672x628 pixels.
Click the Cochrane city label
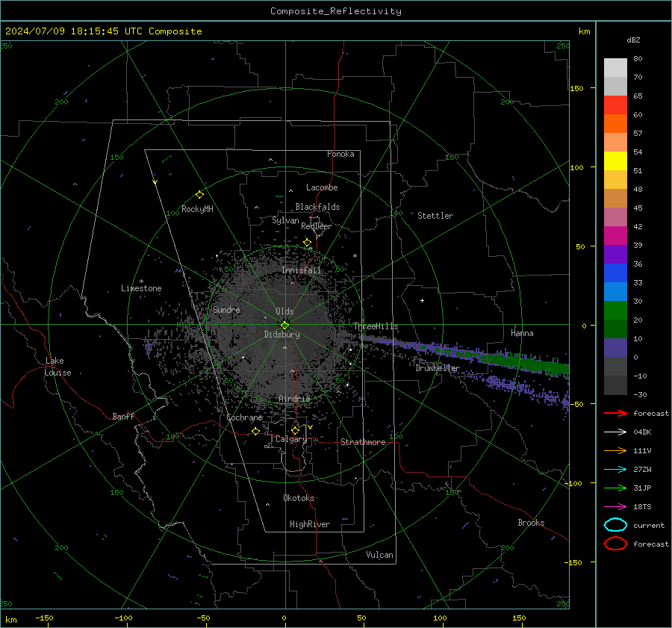244,417
